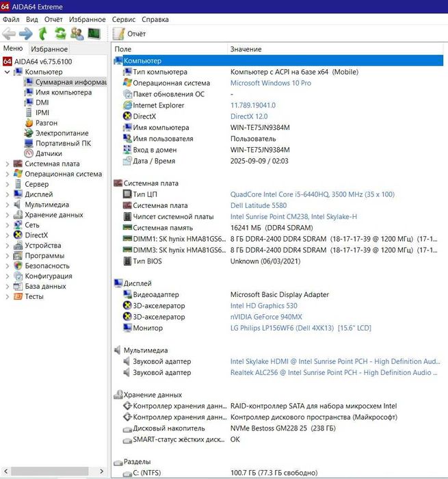Click the Forward arrow toolbar icon
Viewport: 448px width, 479px height.
[x=26, y=34]
